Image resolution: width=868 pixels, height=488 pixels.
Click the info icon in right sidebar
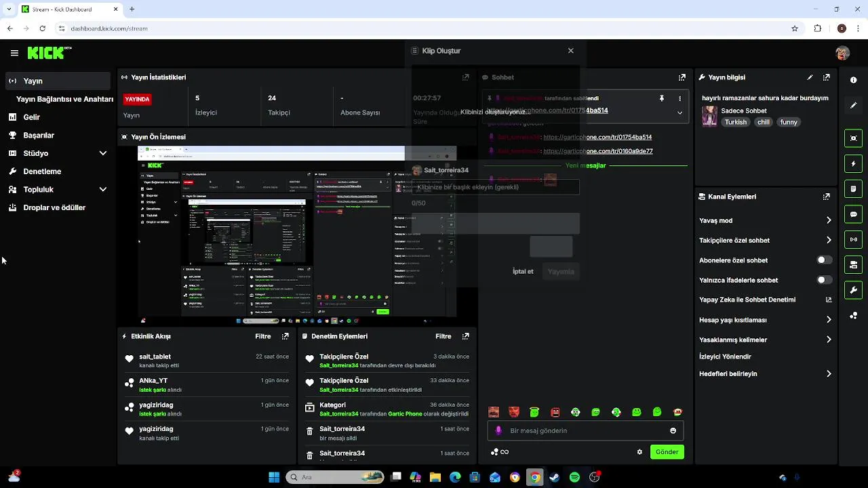pyautogui.click(x=853, y=80)
